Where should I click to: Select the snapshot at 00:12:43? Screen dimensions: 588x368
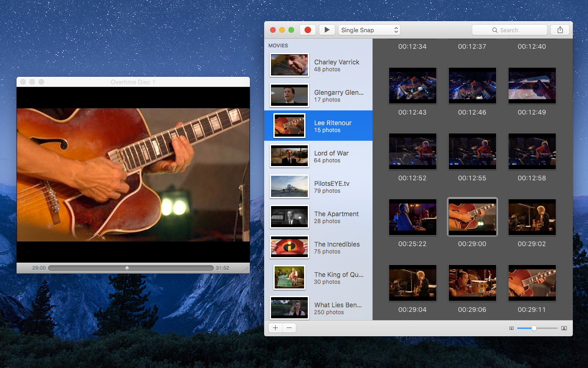(413, 86)
